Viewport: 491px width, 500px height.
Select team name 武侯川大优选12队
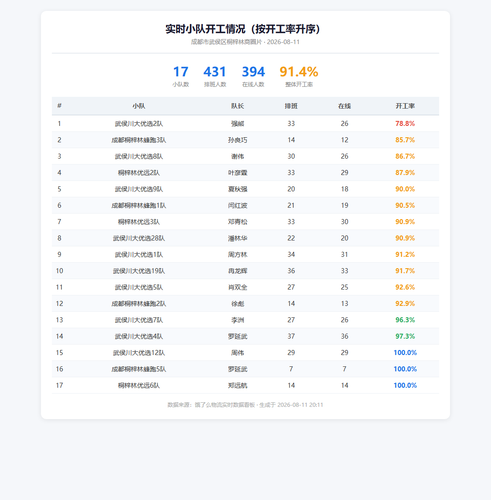(139, 352)
